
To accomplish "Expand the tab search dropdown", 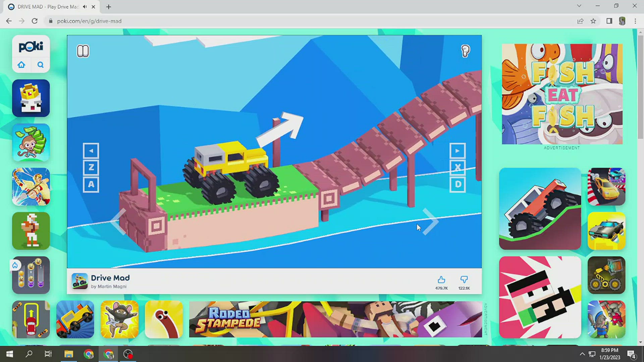I will click(579, 6).
